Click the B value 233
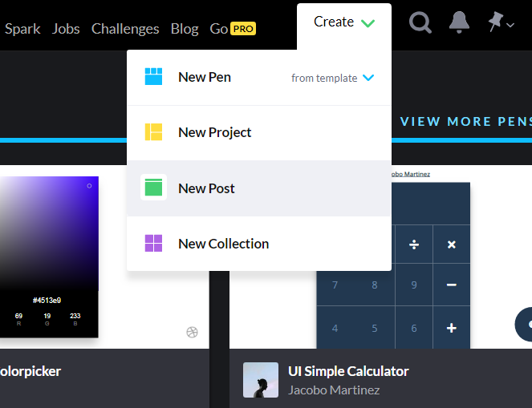This screenshot has height=408, width=532. click(75, 316)
